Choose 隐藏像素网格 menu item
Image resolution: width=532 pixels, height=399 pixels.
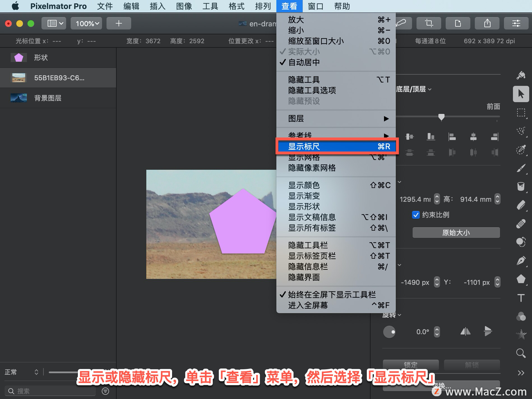[x=336, y=168]
